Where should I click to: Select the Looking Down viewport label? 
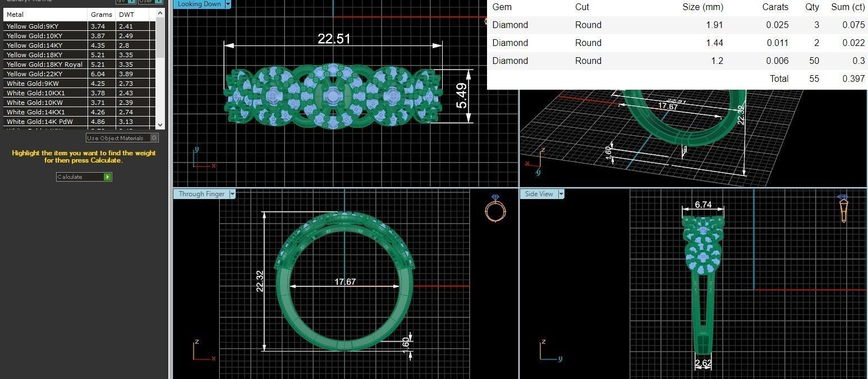pos(199,4)
